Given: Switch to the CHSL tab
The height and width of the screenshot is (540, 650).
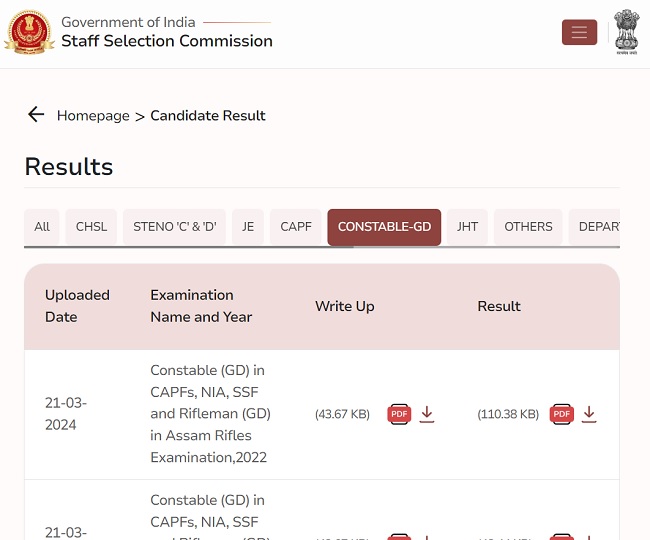Looking at the screenshot, I should point(91,227).
